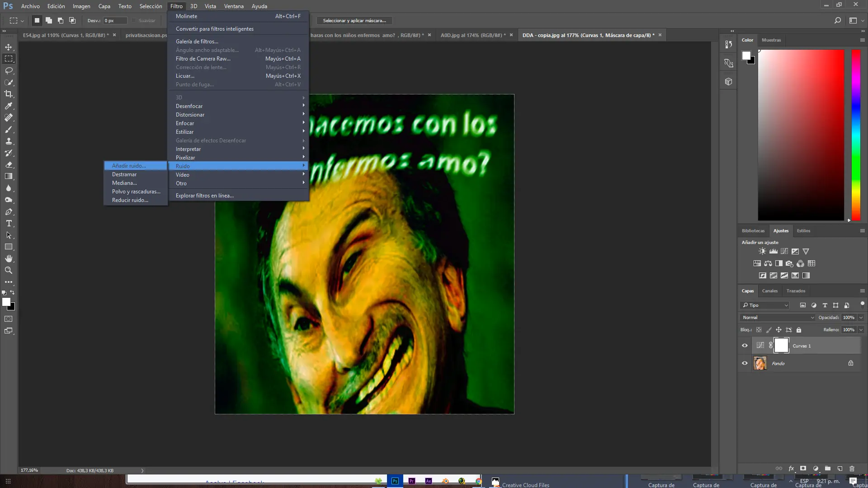
Task: Open layer styles fx menu
Action: [791, 469]
